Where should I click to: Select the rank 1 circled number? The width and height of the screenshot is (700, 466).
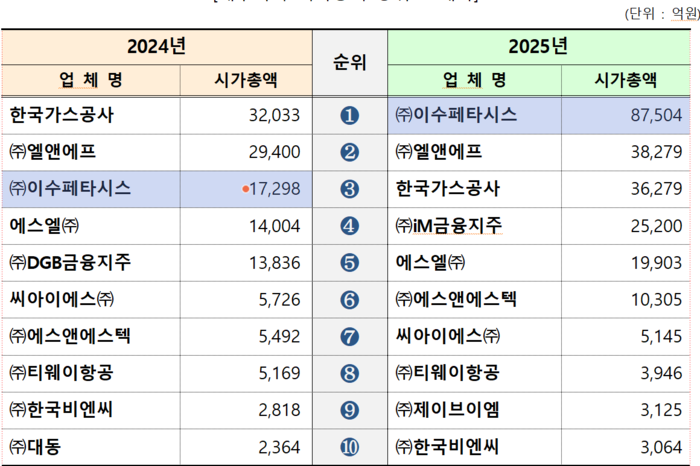tap(350, 116)
